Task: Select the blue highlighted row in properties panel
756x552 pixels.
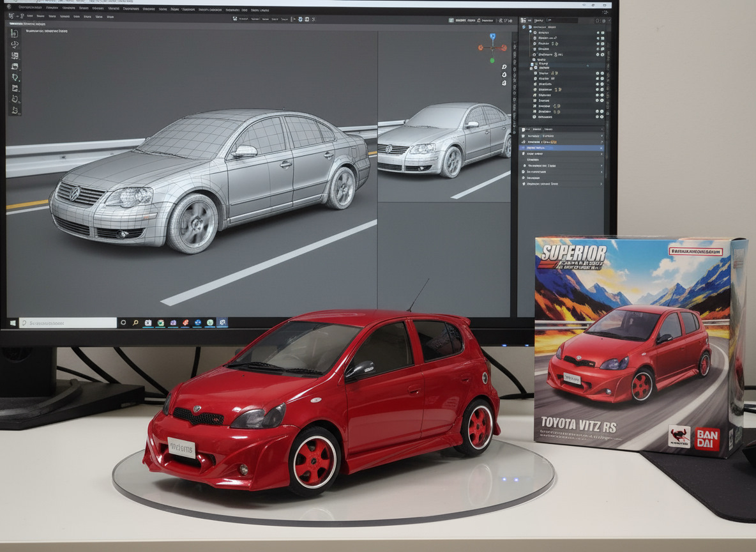Action: (561, 148)
